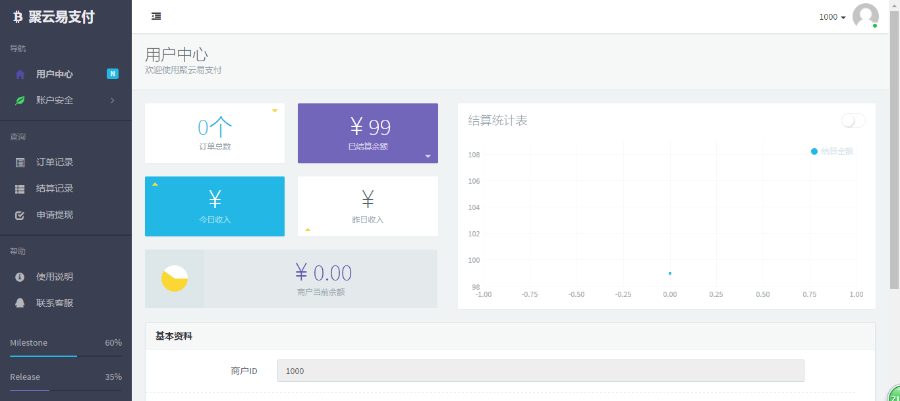
Task: Expand the 账户安全 submenu chevron
Action: coord(112,100)
